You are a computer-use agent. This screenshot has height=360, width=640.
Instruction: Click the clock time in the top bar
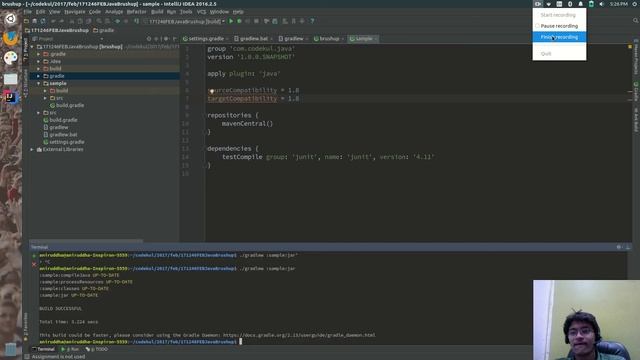point(618,4)
